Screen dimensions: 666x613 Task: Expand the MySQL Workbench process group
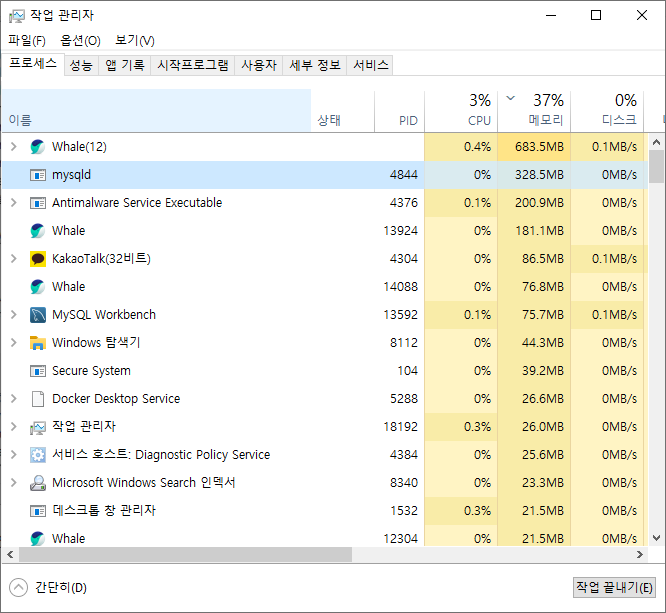14,314
